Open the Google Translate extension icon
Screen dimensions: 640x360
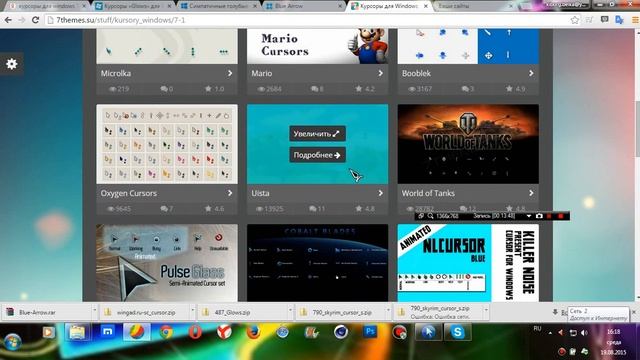pos(619,20)
